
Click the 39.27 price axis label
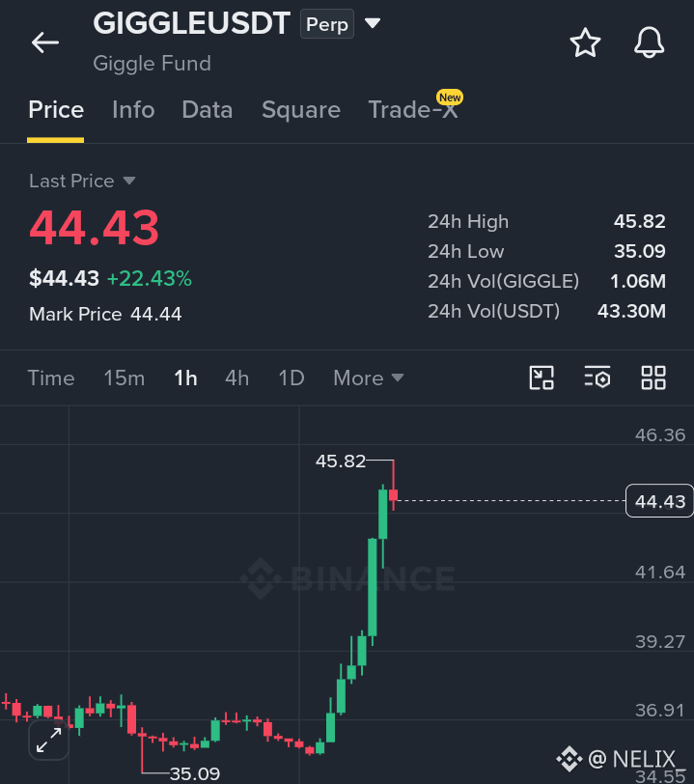click(660, 641)
